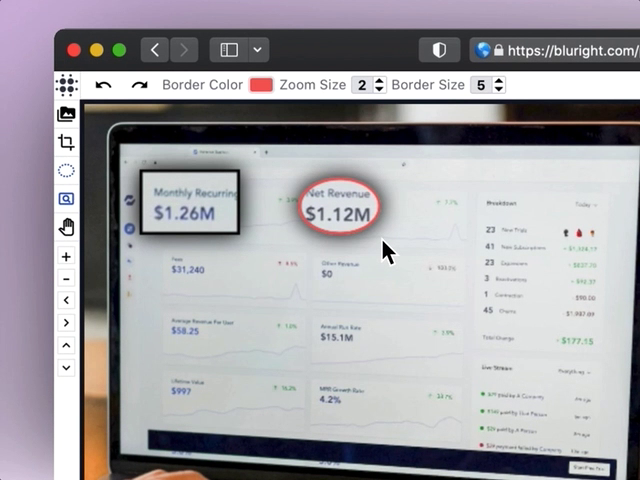
Task: Click the bluright.com address bar
Action: (x=555, y=50)
